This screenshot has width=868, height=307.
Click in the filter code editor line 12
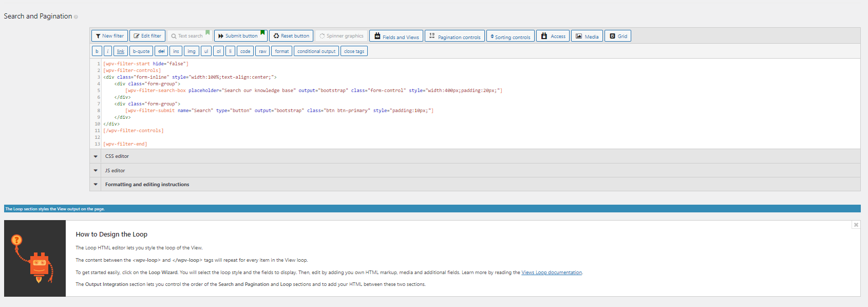(x=481, y=137)
